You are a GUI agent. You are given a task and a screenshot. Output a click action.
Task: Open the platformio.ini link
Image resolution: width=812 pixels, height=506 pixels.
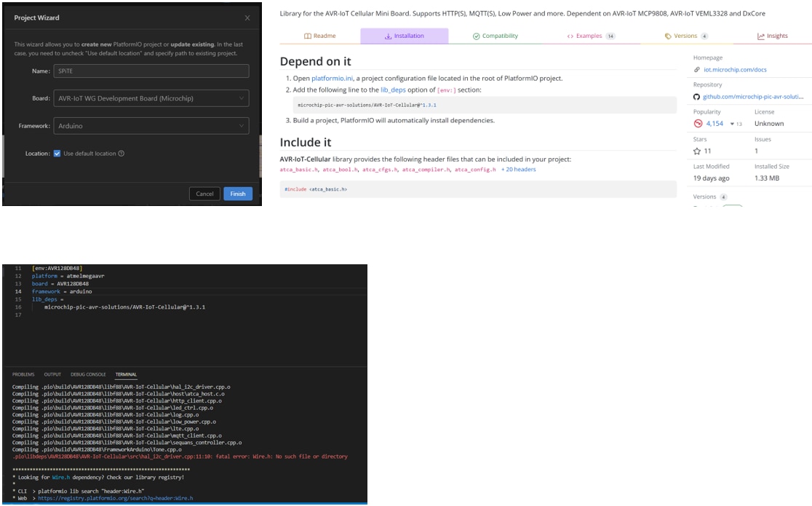pyautogui.click(x=332, y=79)
